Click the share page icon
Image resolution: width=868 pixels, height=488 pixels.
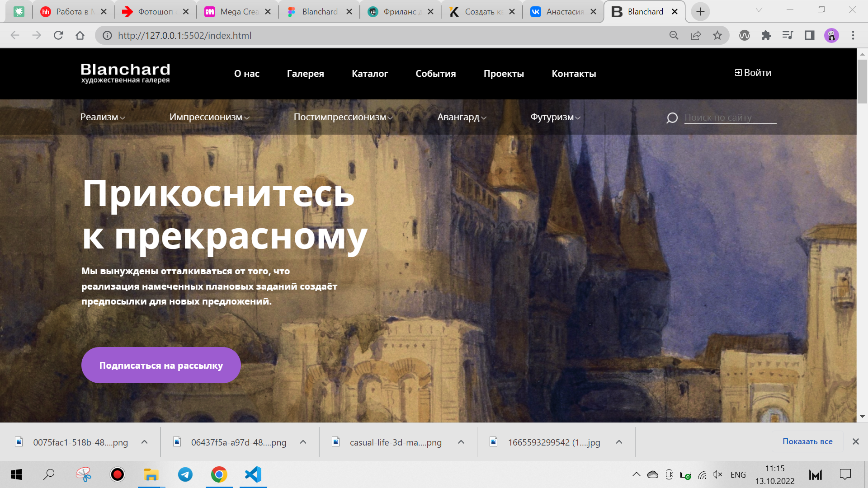pyautogui.click(x=696, y=35)
